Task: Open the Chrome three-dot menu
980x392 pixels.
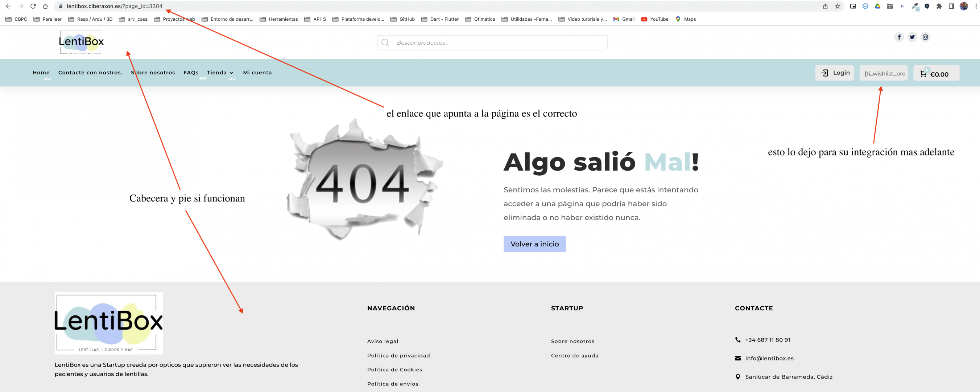Action: tap(976, 6)
